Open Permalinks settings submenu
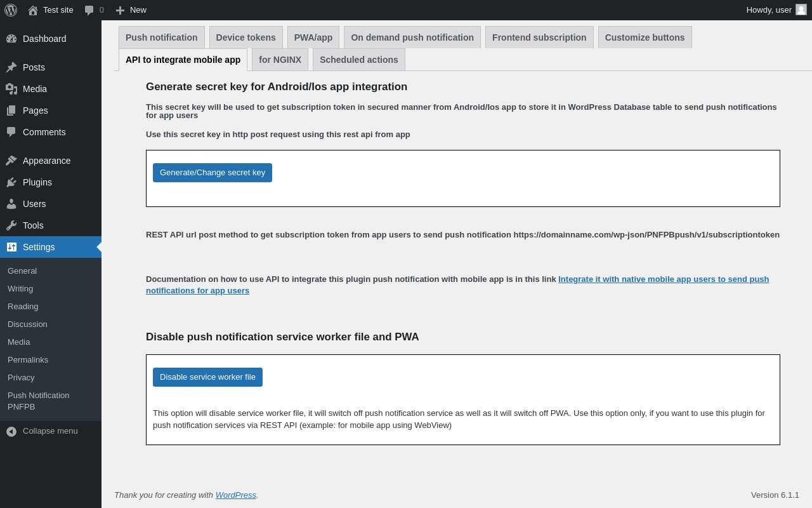 coord(28,360)
